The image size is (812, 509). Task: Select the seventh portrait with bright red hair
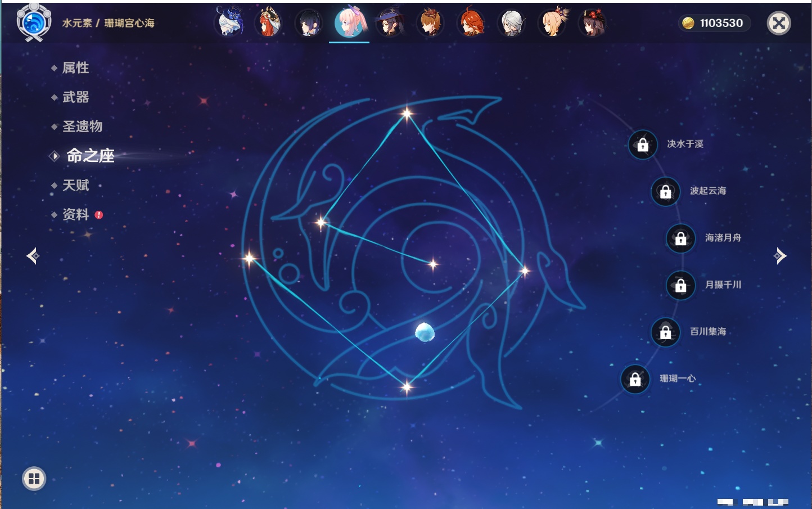click(471, 22)
